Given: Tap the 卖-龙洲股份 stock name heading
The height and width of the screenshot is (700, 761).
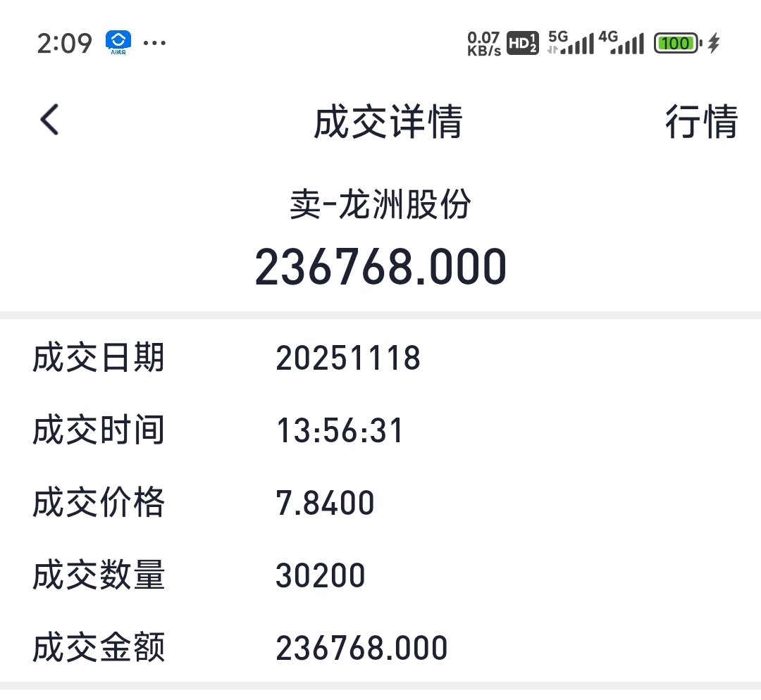Looking at the screenshot, I should tap(380, 204).
